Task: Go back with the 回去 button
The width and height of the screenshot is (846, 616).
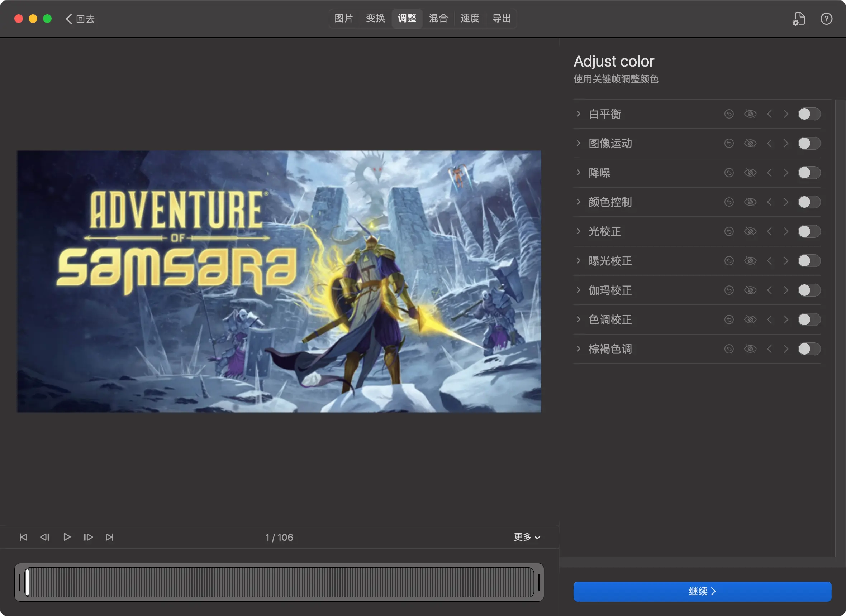Action: tap(80, 19)
